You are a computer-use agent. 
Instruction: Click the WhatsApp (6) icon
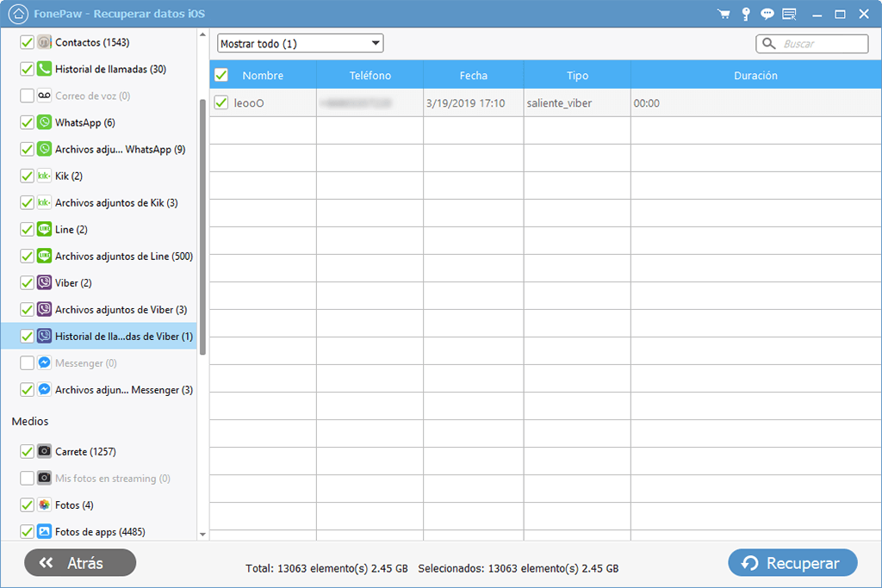[45, 122]
